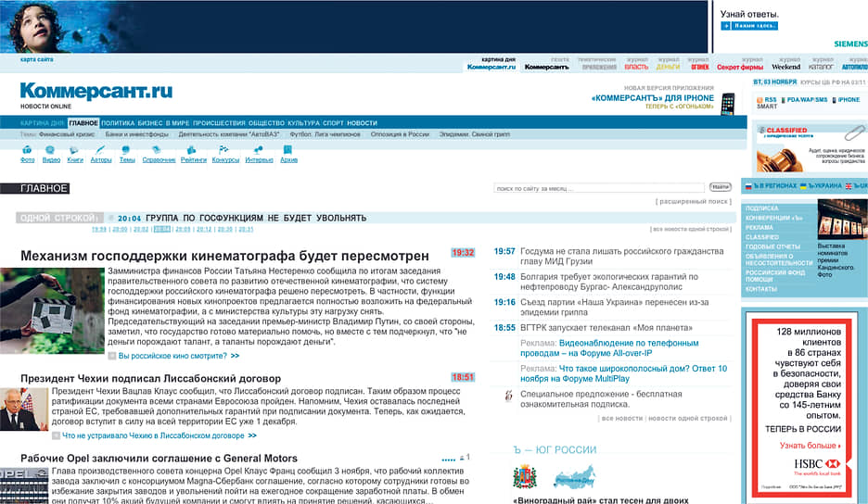Open the Рейтинги icon
This screenshot has width=868, height=504.
coord(191,150)
